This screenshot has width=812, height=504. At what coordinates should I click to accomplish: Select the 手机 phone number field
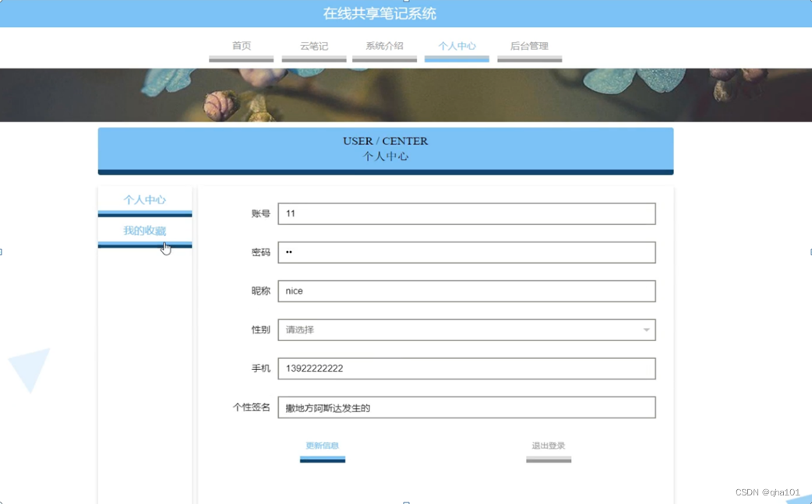click(x=466, y=368)
